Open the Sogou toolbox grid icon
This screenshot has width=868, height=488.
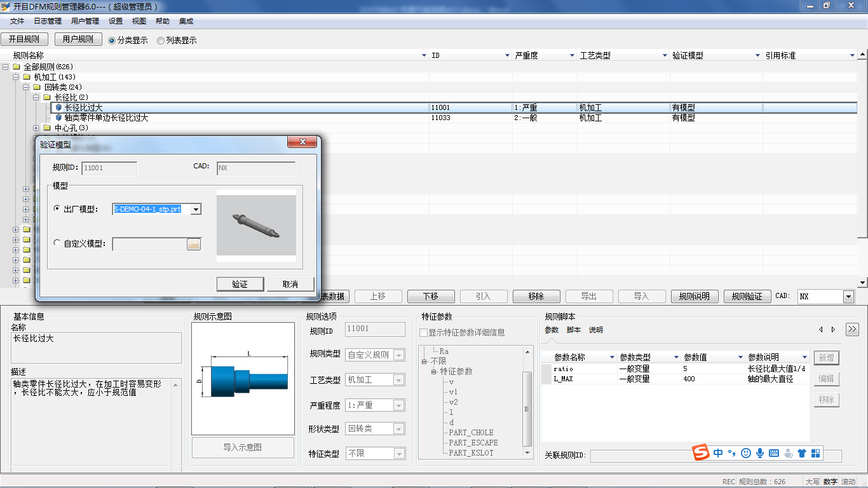815,453
